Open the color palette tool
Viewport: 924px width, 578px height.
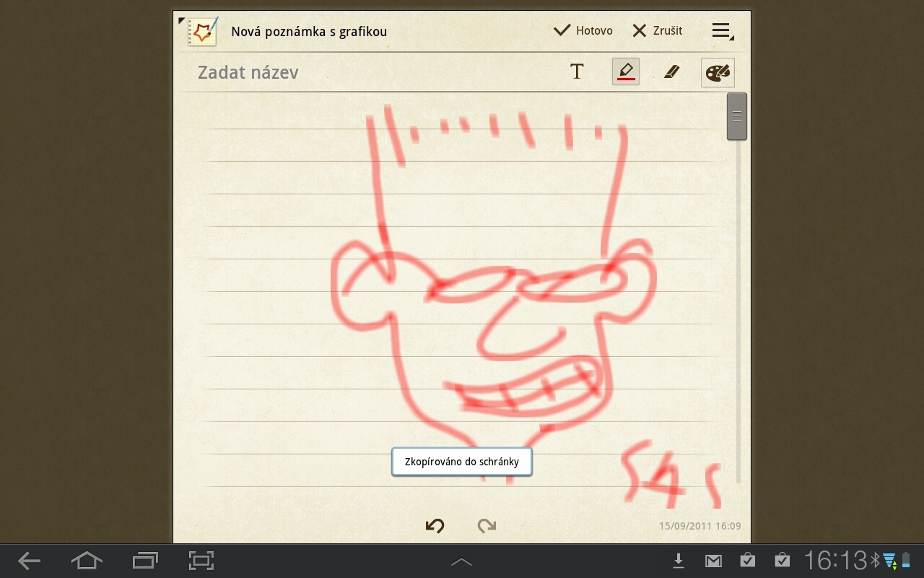717,71
